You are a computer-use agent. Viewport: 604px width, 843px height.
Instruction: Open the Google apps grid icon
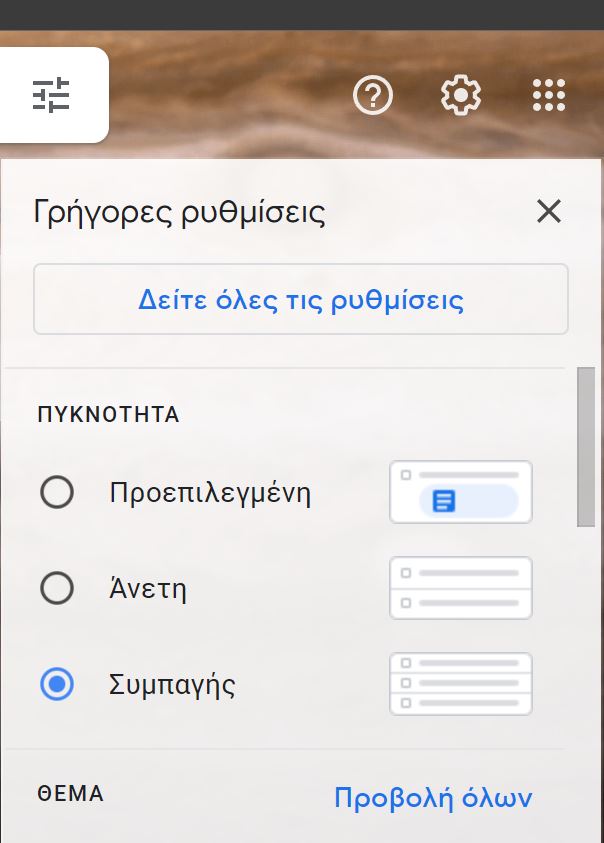[549, 95]
